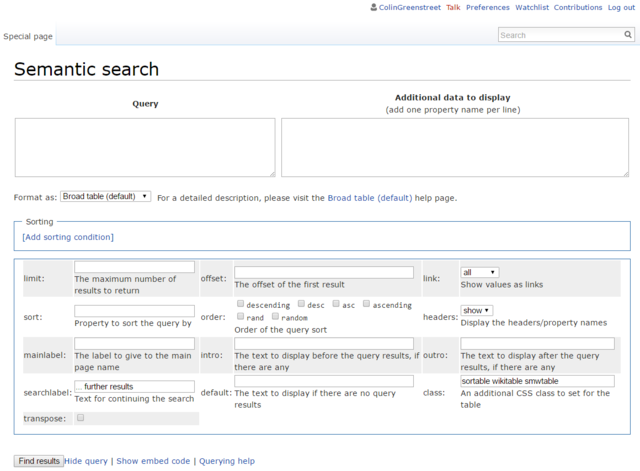
Task: Open the Format as dropdown
Action: (105, 197)
